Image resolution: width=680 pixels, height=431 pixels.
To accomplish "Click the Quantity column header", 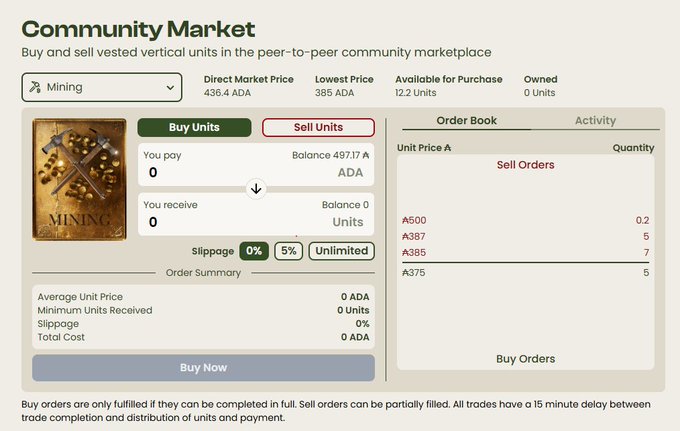I will coord(633,148).
